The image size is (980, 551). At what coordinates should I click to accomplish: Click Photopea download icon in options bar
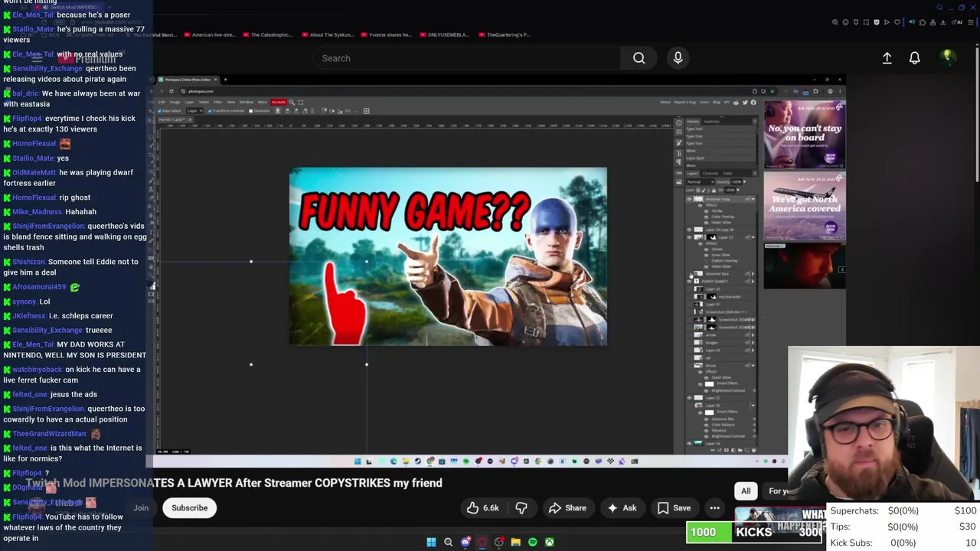[x=278, y=111]
